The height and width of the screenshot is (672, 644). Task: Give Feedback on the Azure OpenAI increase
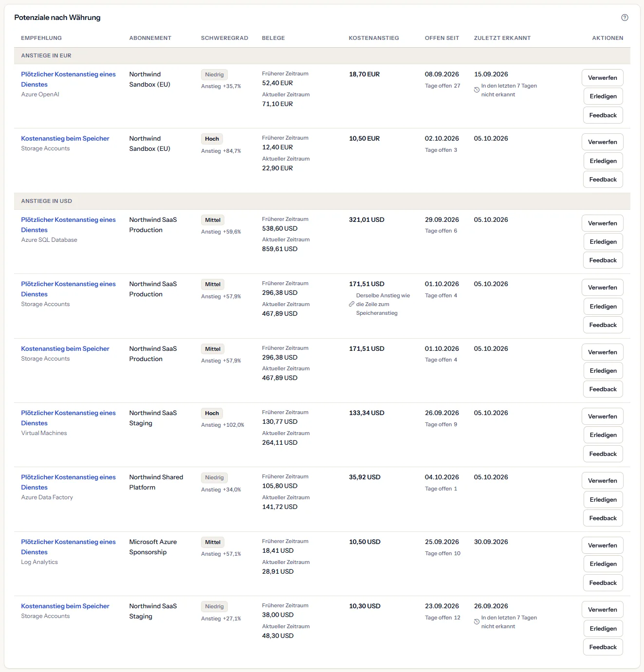tap(603, 115)
